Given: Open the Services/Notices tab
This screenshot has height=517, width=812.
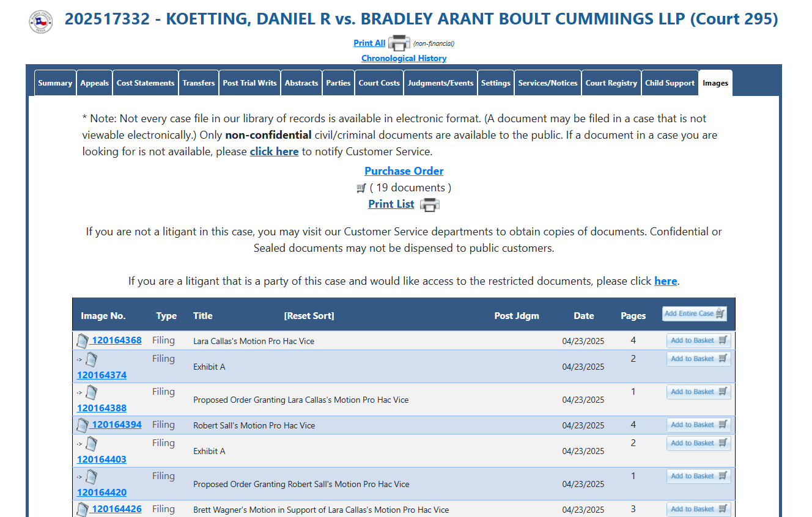Looking at the screenshot, I should [x=548, y=83].
